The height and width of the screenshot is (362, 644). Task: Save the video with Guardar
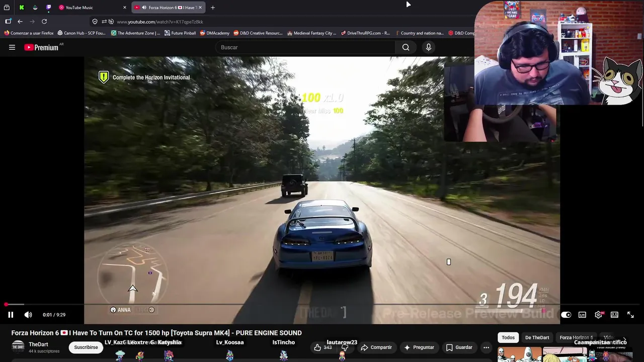tap(459, 347)
